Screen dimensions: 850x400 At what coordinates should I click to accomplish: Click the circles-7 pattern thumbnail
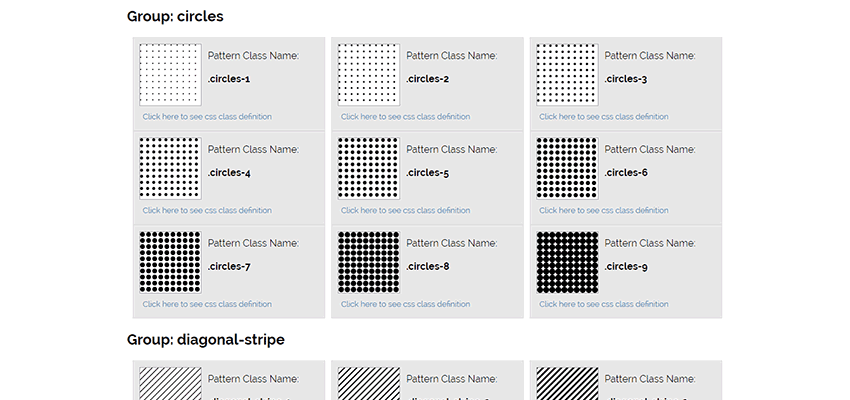(x=170, y=262)
